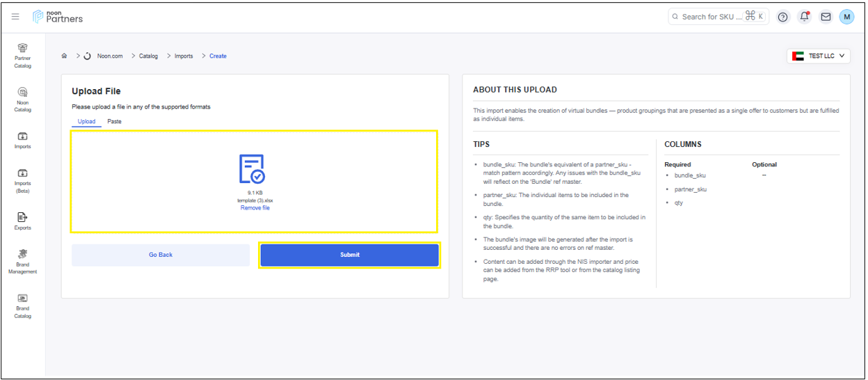Open the user profile avatar
This screenshot has width=868, height=380.
846,17
